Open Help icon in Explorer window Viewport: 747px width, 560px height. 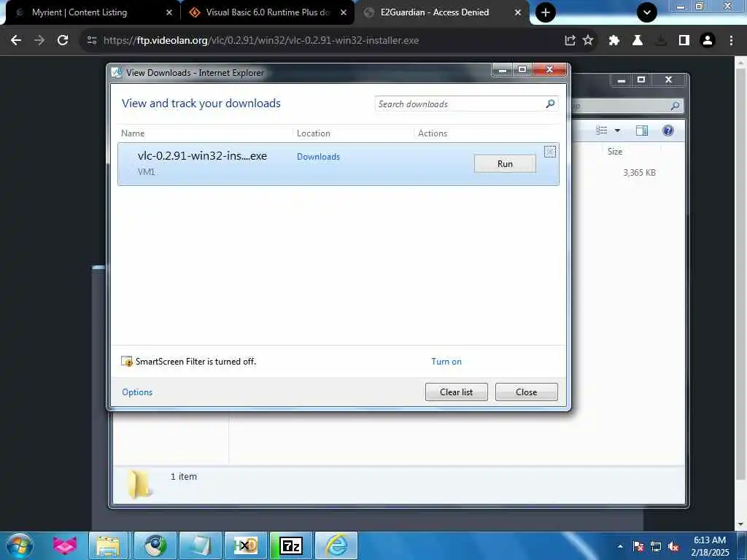(668, 131)
